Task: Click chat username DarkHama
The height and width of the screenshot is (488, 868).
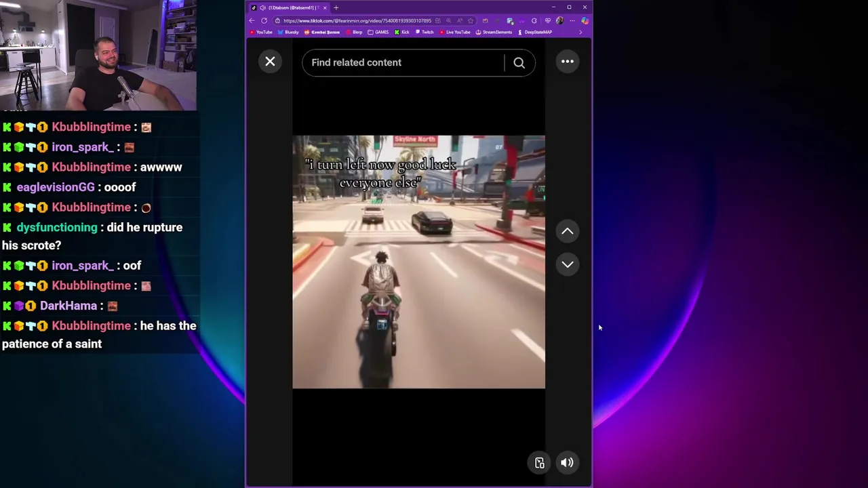Action: tap(68, 306)
